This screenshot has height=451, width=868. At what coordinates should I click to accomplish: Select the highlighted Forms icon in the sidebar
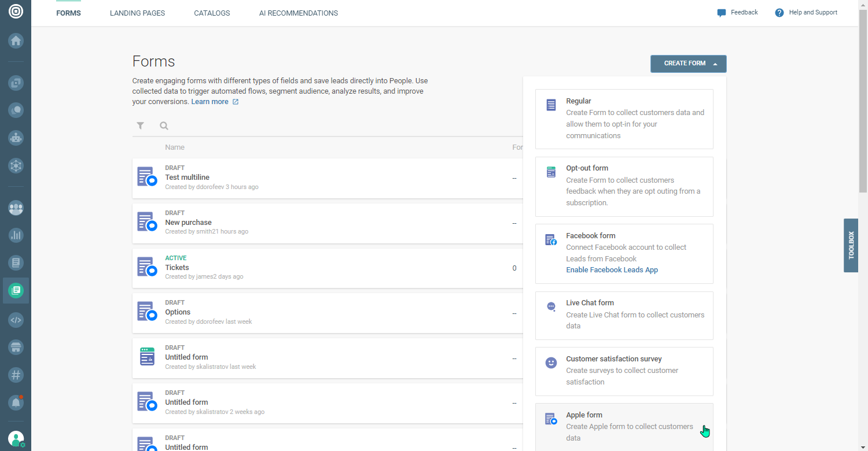[16, 290]
